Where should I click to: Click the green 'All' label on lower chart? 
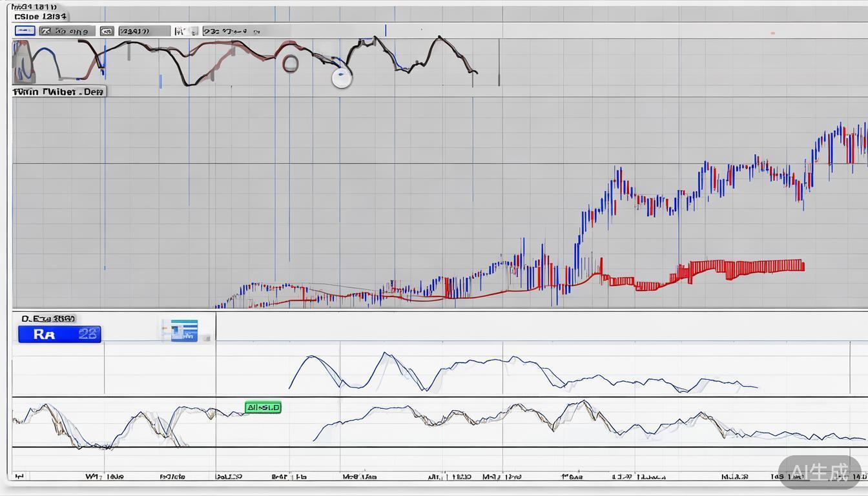coord(263,408)
